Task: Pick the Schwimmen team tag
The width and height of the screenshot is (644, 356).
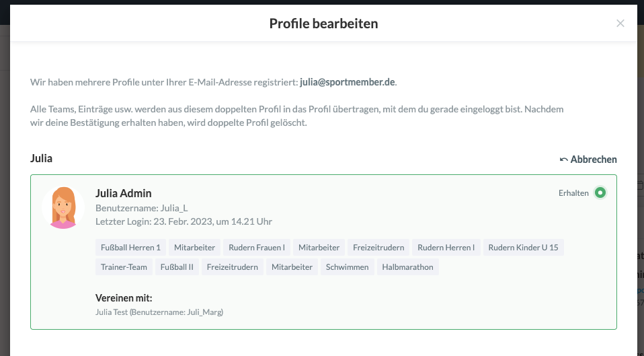Action: point(347,267)
